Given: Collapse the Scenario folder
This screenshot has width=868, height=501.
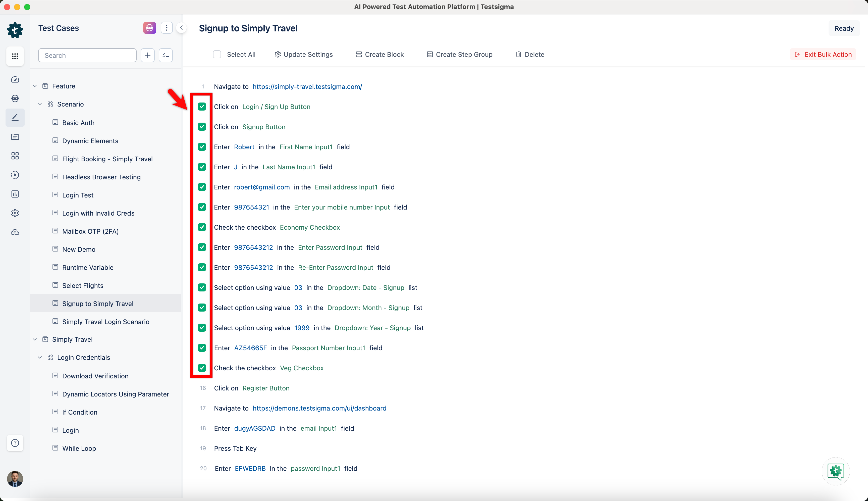Looking at the screenshot, I should (40, 104).
